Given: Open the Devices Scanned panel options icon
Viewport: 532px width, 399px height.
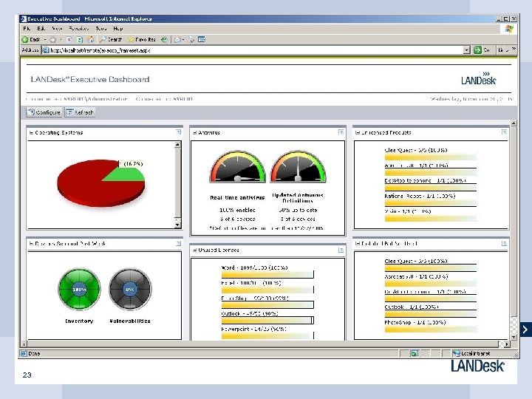Looking at the screenshot, I should 179,243.
